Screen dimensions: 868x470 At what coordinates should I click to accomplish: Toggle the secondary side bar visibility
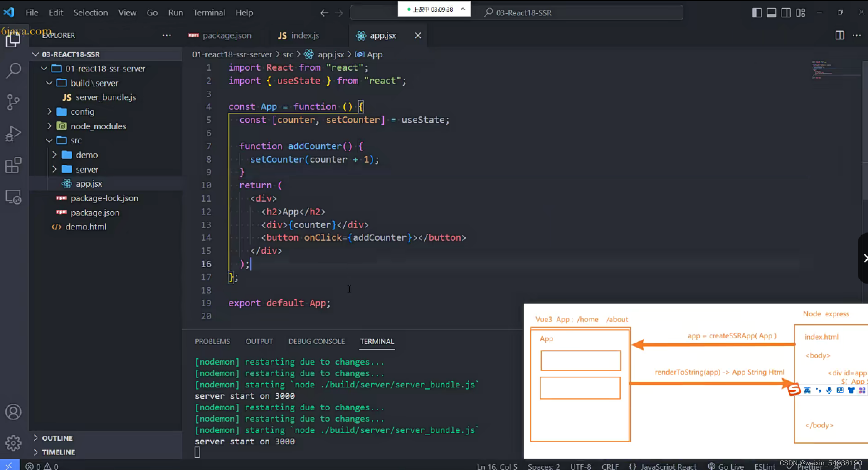[786, 13]
